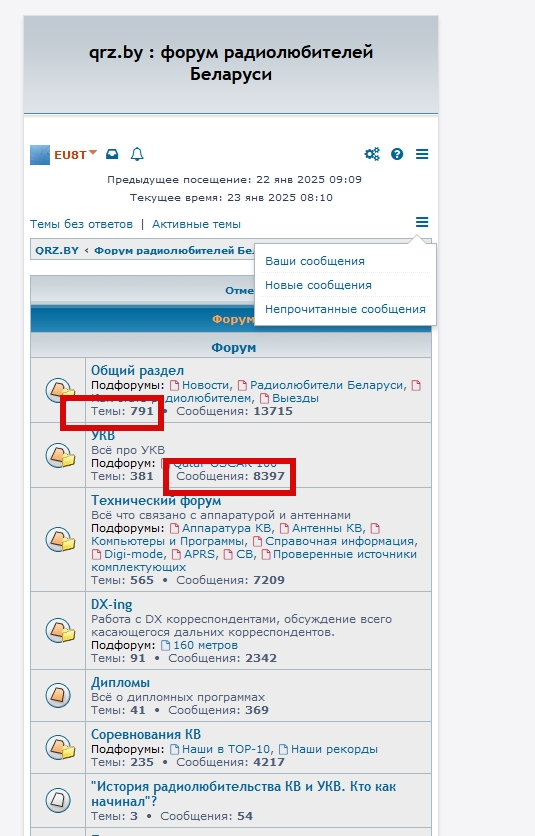This screenshot has height=836, width=535.
Task: Open Соревнования КВ forum
Action: click(146, 735)
